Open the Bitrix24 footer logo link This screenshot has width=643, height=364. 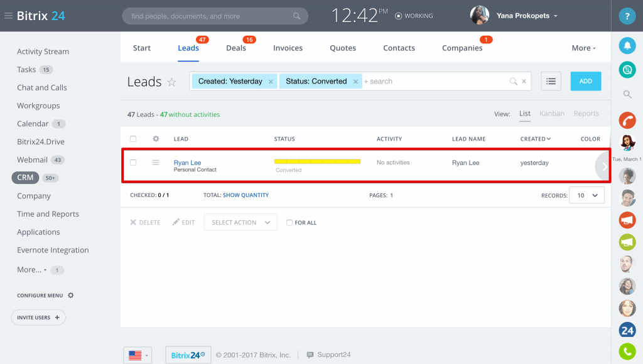point(188,355)
